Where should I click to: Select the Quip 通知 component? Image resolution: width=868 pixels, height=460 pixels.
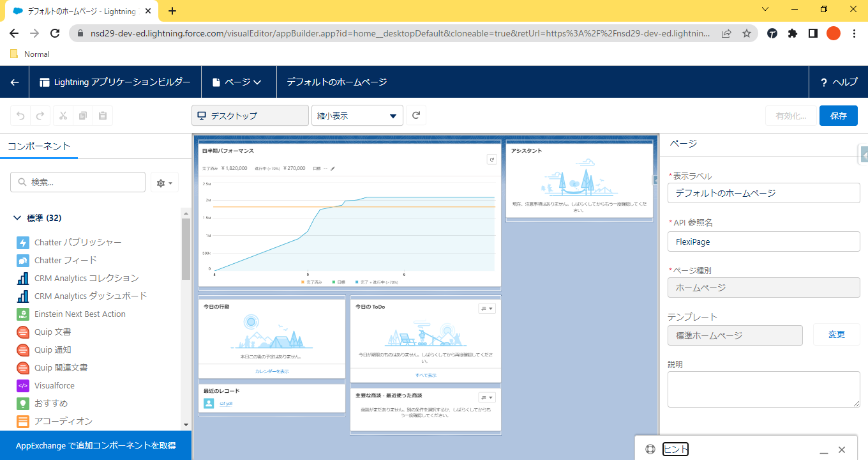click(x=44, y=350)
